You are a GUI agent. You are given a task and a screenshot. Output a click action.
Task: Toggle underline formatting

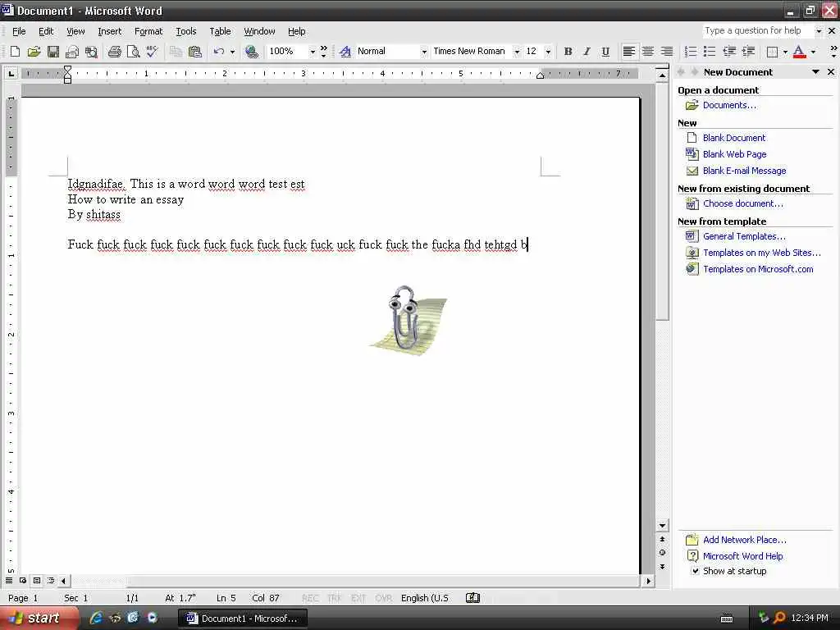pyautogui.click(x=605, y=52)
